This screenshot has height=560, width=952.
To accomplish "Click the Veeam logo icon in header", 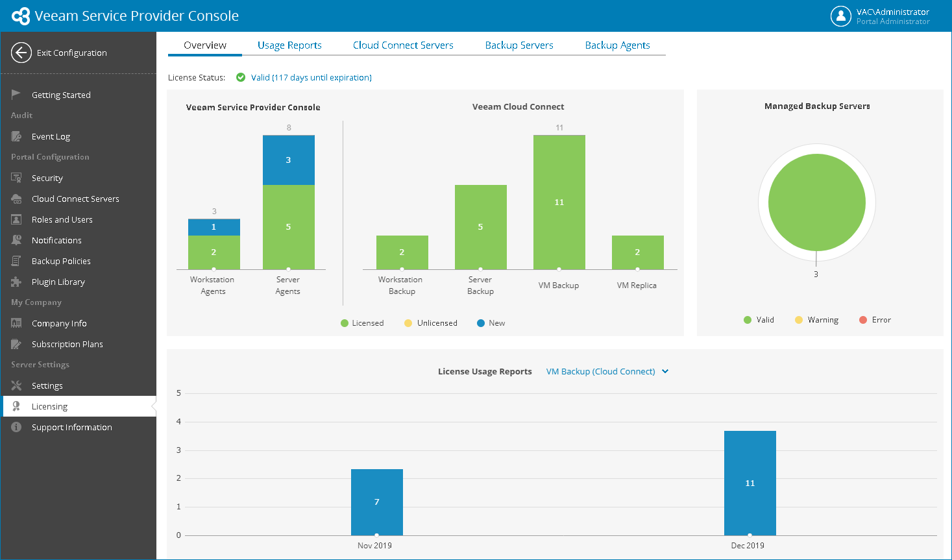I will point(21,16).
